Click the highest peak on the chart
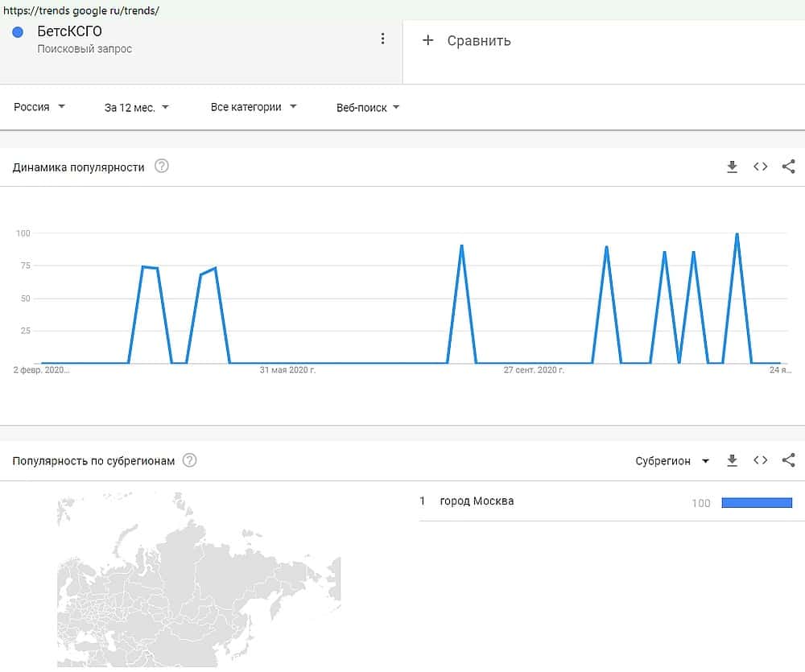805x672 pixels. (737, 234)
